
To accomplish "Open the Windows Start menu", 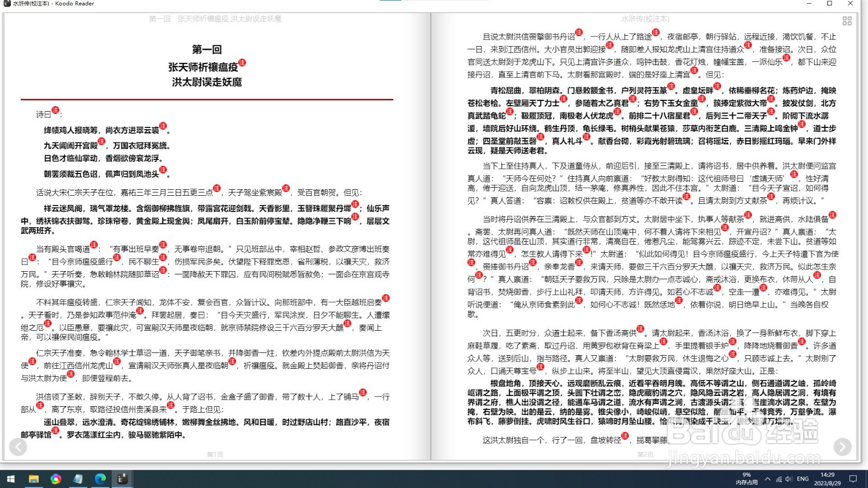I will (11, 479).
